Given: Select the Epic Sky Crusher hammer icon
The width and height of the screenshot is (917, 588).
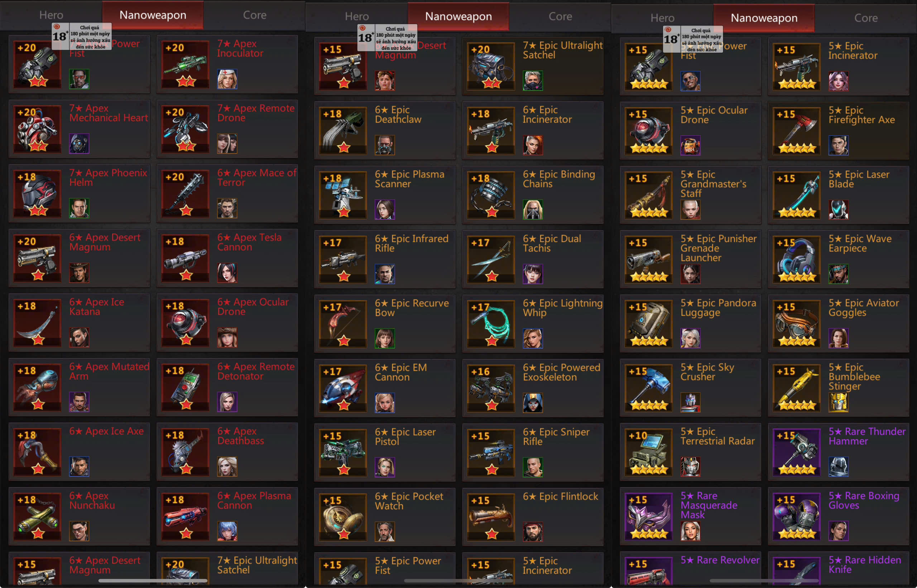Looking at the screenshot, I should point(648,388).
